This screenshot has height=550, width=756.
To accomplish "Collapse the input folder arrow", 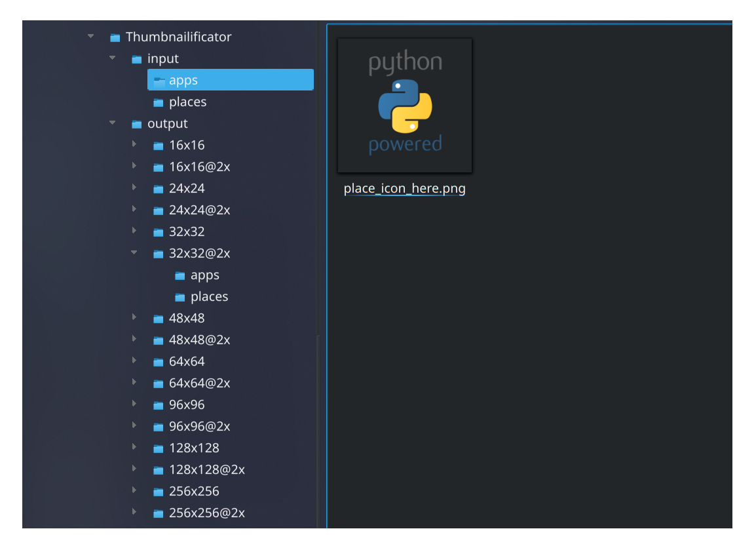I will [x=112, y=58].
